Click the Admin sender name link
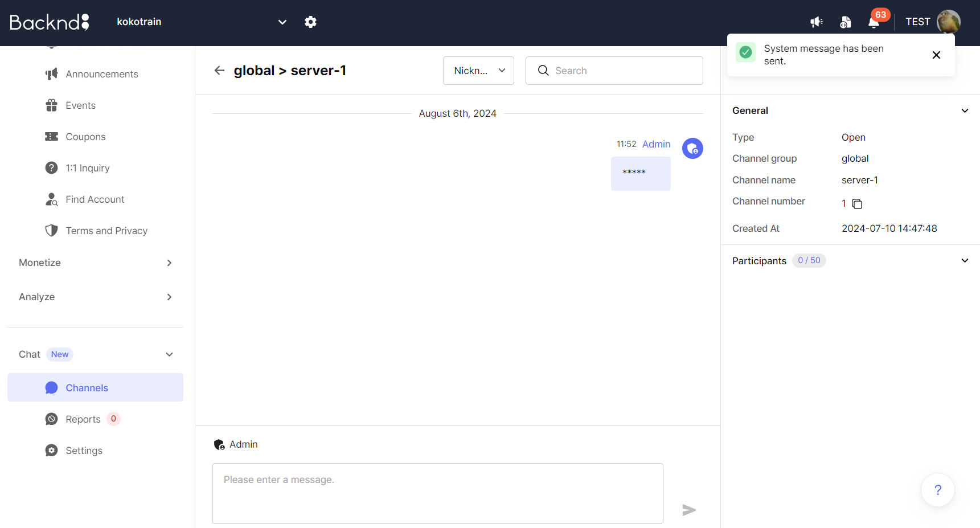This screenshot has height=528, width=980. (x=656, y=144)
